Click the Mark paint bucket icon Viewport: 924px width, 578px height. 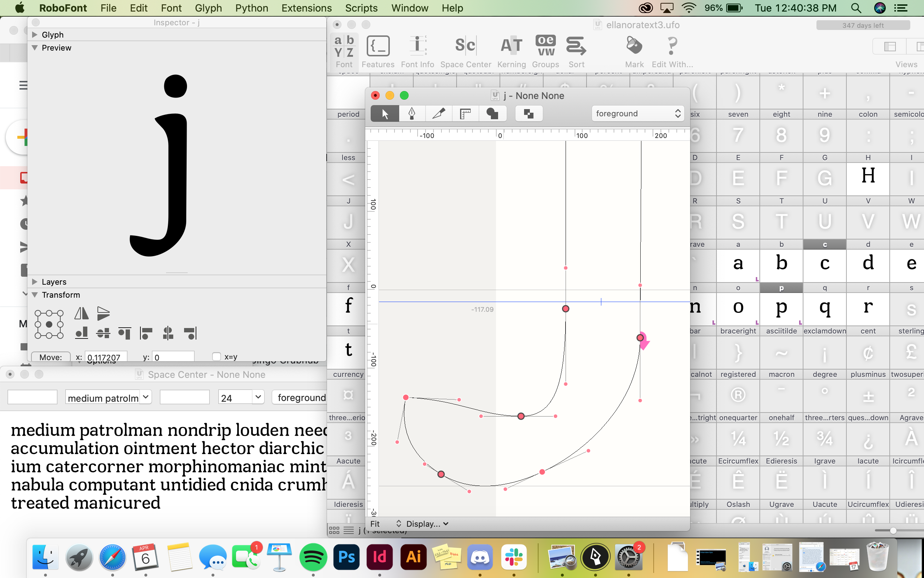(x=634, y=52)
